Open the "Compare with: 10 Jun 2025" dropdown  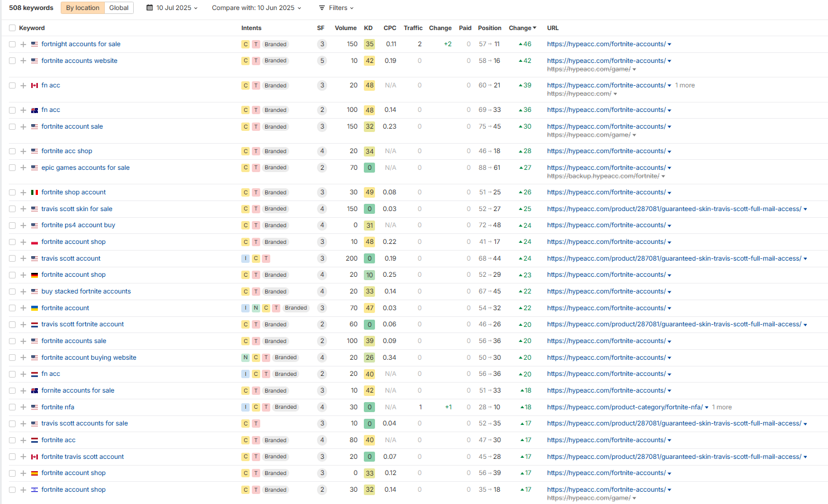256,8
